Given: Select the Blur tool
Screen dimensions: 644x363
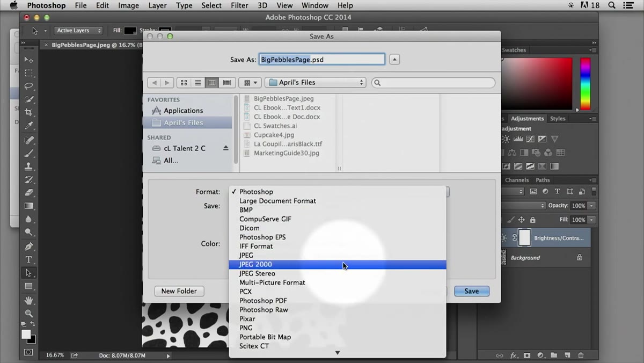Looking at the screenshot, I should pyautogui.click(x=29, y=219).
